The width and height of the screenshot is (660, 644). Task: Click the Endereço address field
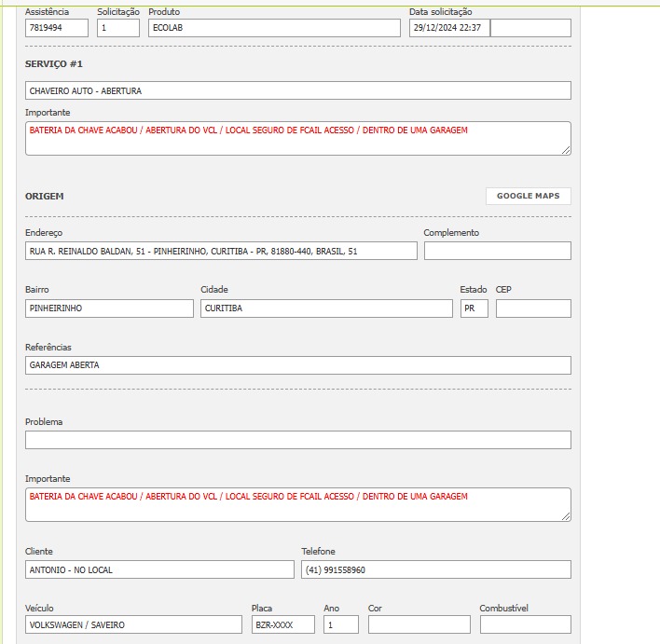click(221, 252)
